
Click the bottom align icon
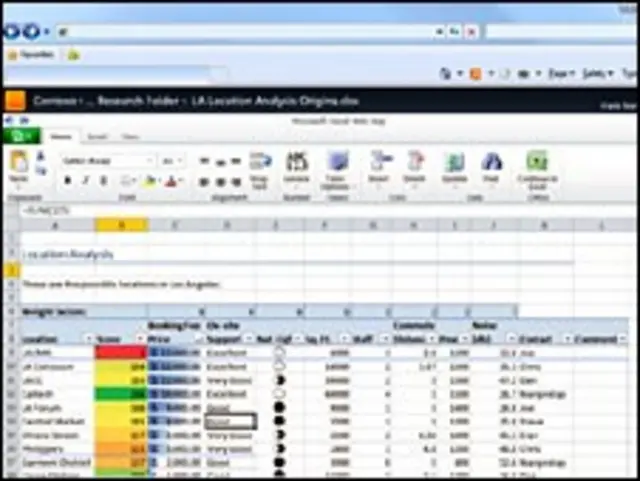(236, 161)
